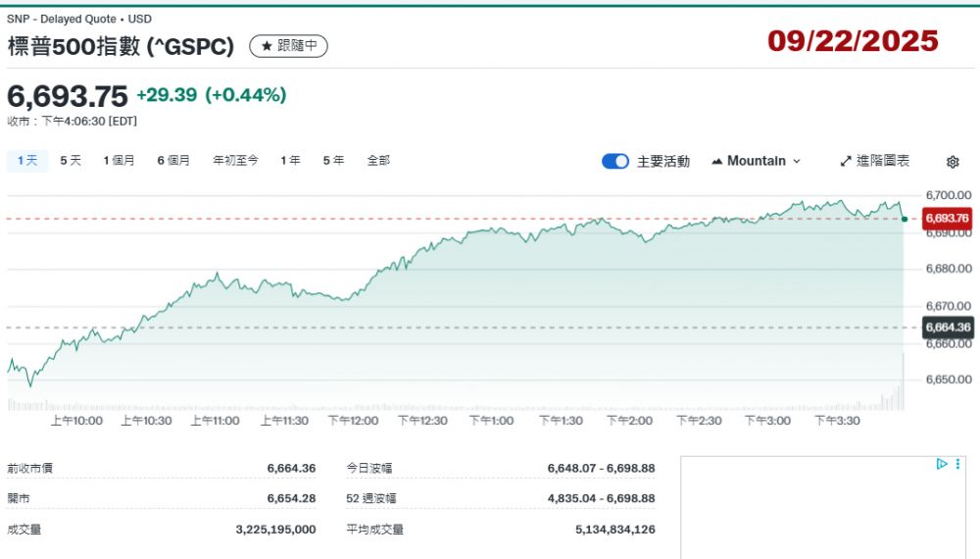The image size is (980, 559).
Task: Click the red 6,693.76 current price label
Action: 947,219
